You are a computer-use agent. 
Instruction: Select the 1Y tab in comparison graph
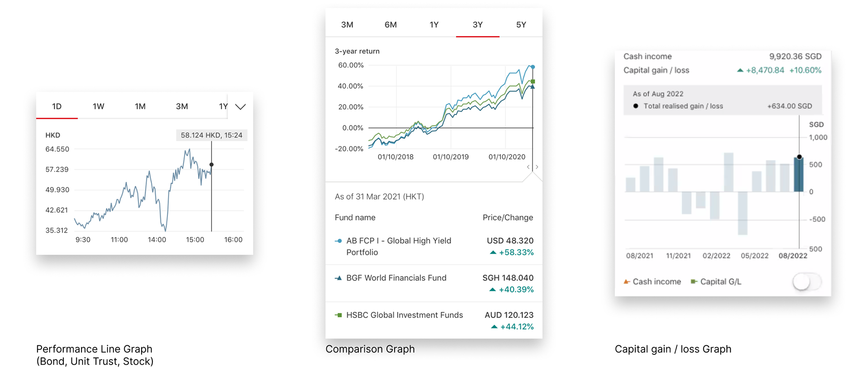coord(434,25)
